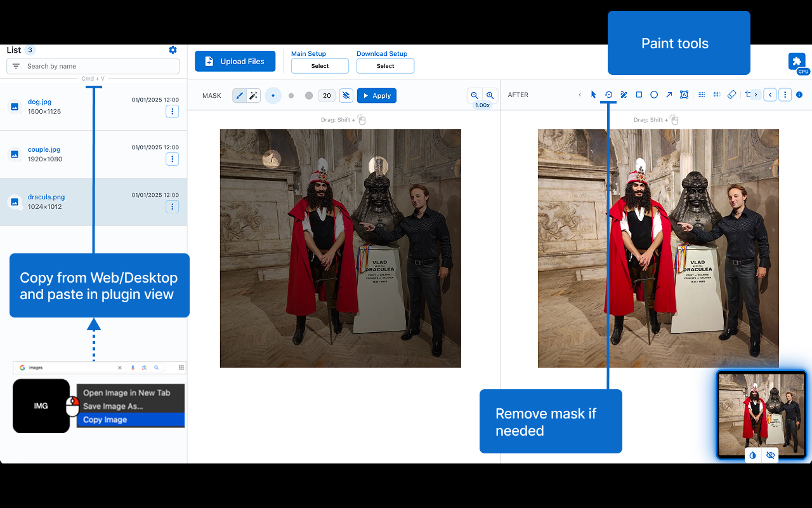The height and width of the screenshot is (508, 812).
Task: Select the Ellipse annotation tool
Action: click(x=654, y=95)
